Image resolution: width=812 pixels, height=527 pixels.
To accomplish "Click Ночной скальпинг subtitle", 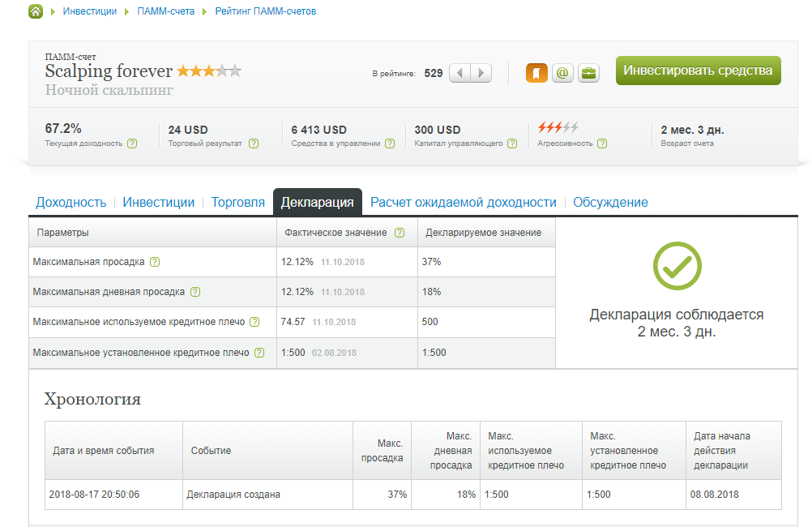I will coord(109,90).
